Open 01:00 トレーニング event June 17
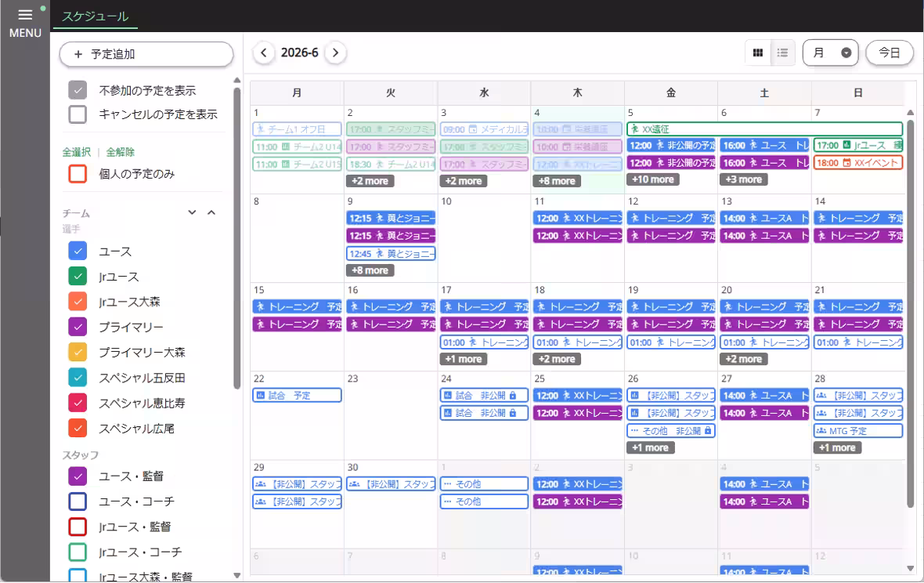This screenshot has height=583, width=924. pyautogui.click(x=484, y=342)
